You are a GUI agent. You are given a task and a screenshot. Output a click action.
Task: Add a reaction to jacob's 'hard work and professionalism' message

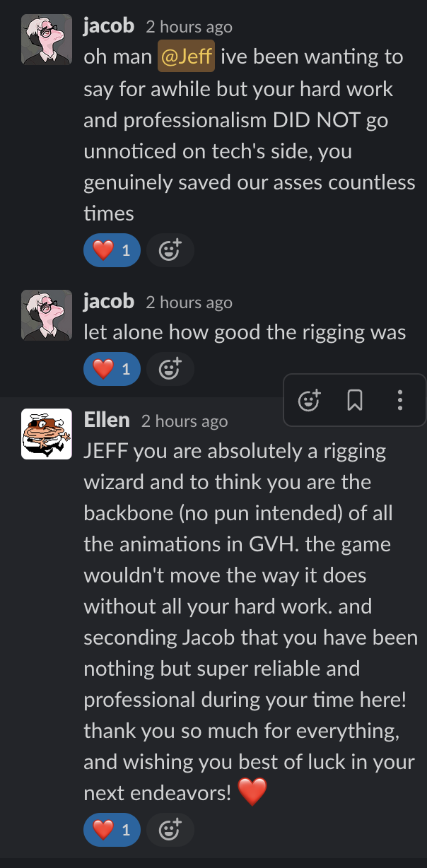coord(170,250)
